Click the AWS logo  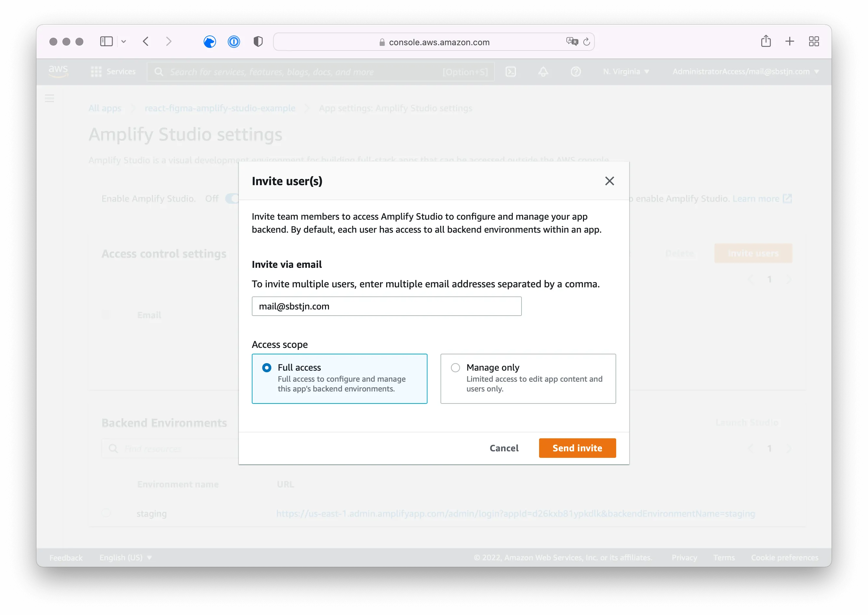coord(58,71)
